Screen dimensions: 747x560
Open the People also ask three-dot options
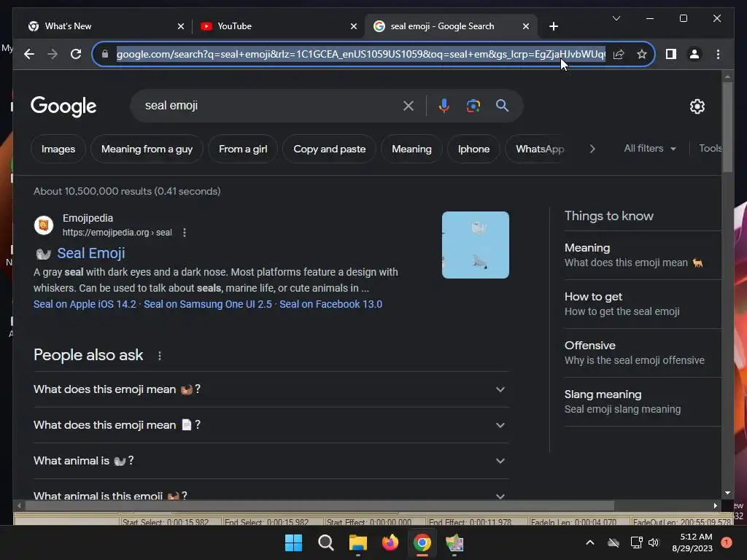click(160, 356)
